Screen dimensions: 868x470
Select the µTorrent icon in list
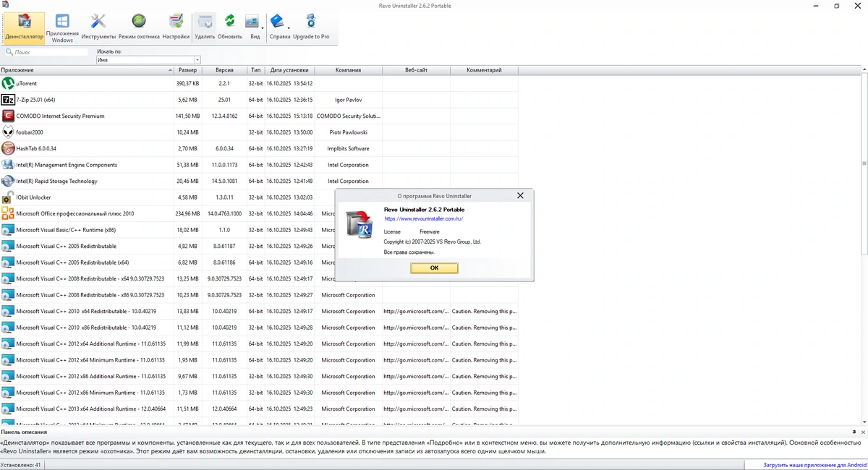[8, 84]
